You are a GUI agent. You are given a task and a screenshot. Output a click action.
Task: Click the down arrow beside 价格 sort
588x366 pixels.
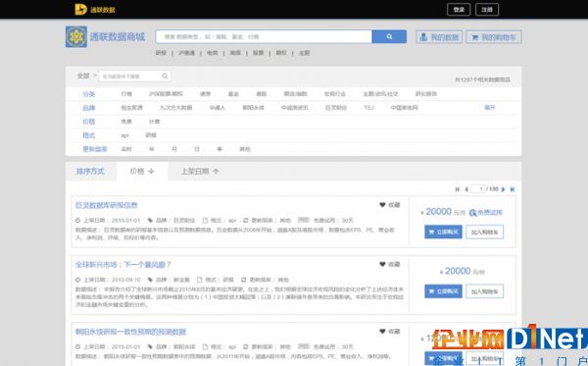[151, 171]
